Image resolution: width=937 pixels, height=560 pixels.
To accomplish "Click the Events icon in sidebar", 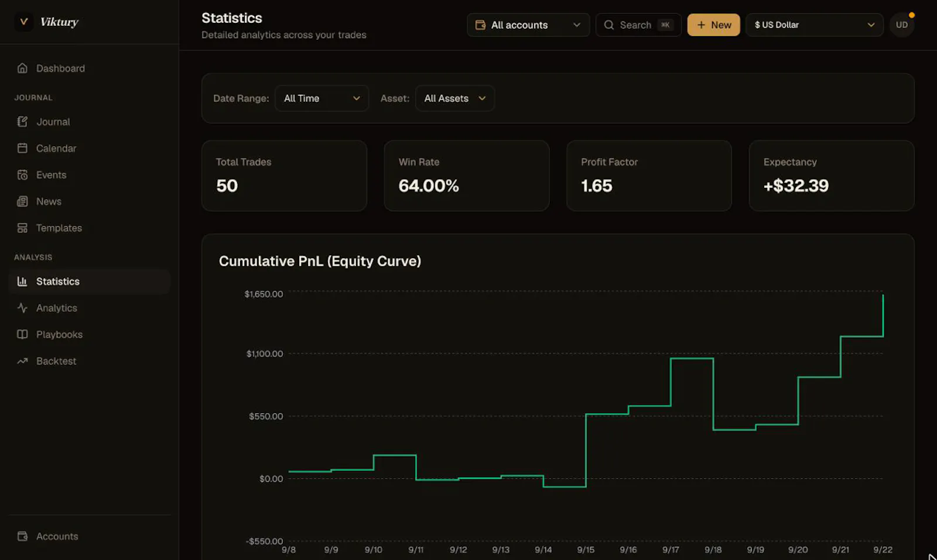I will coord(22,175).
